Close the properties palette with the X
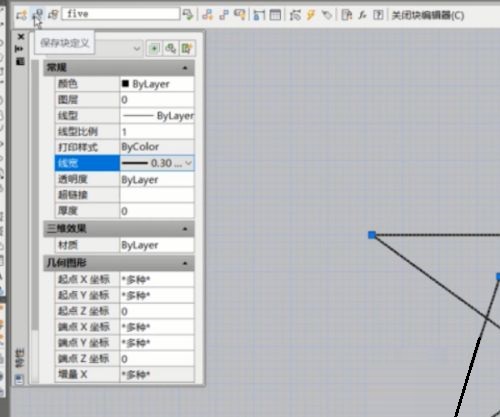 point(21,37)
